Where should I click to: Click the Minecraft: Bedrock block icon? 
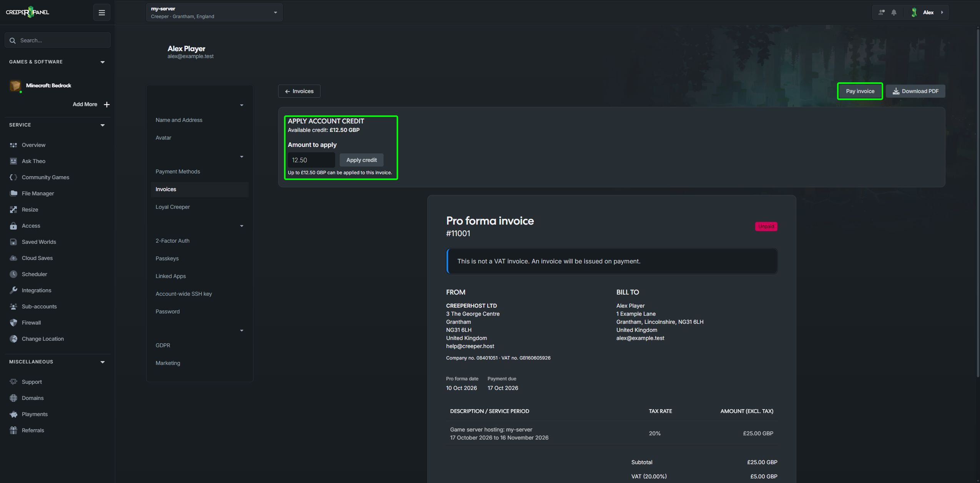click(x=15, y=85)
